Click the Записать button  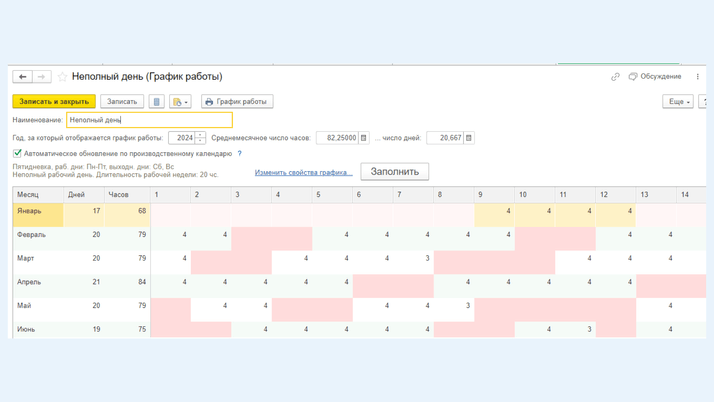(122, 101)
